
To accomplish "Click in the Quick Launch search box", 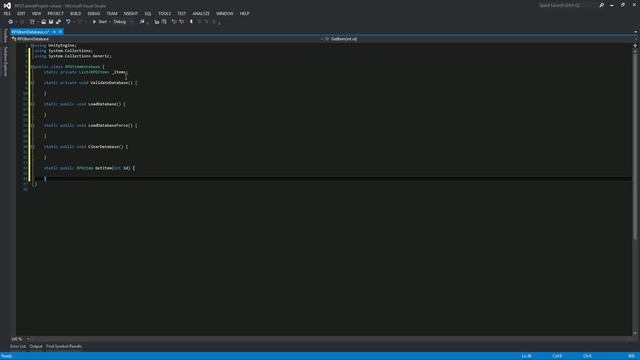I will coord(567,6).
